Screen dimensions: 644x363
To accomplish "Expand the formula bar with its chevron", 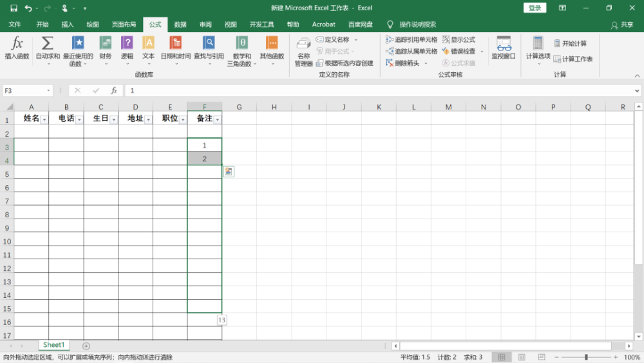I will coord(637,91).
